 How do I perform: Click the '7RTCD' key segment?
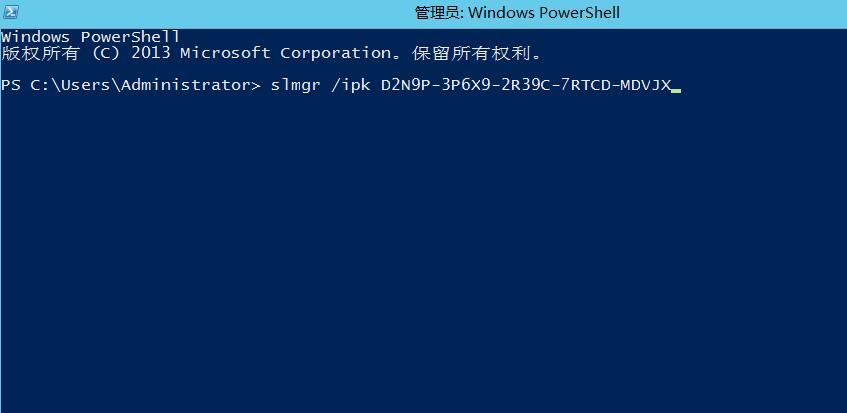[585, 85]
